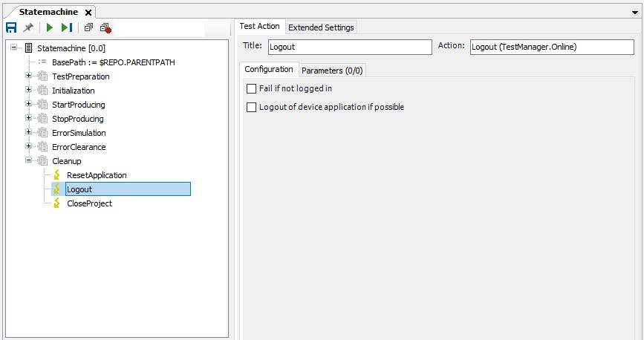Select the BasePath assignment item
This screenshot has height=340, width=644.
[x=114, y=62]
